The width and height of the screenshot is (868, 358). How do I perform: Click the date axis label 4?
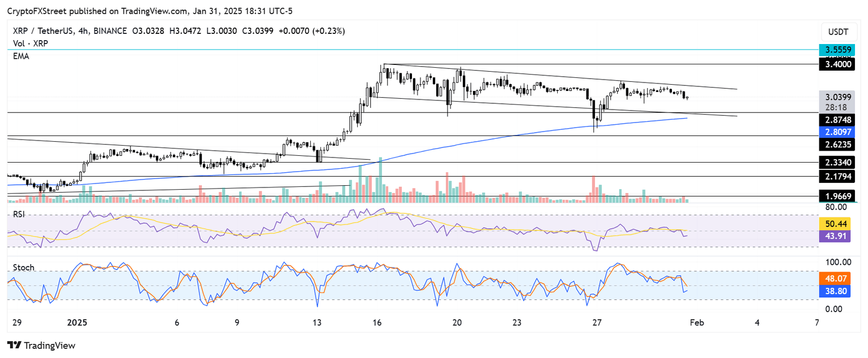tap(757, 322)
